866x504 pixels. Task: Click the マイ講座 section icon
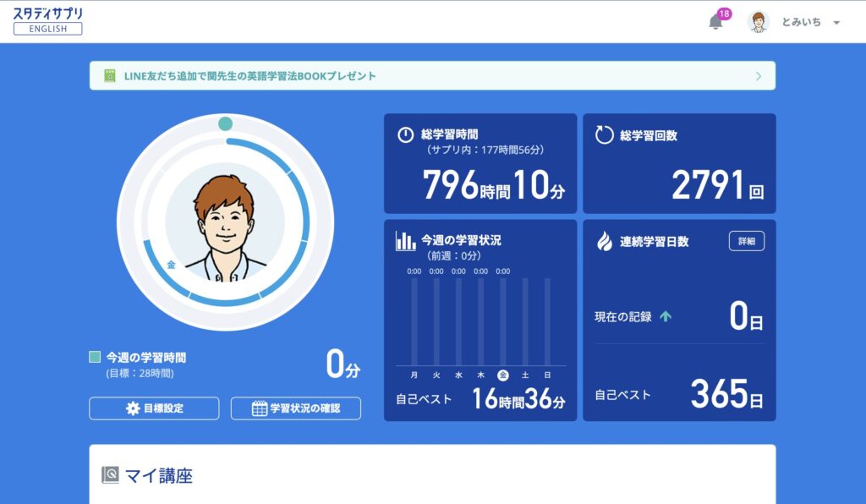point(110,475)
